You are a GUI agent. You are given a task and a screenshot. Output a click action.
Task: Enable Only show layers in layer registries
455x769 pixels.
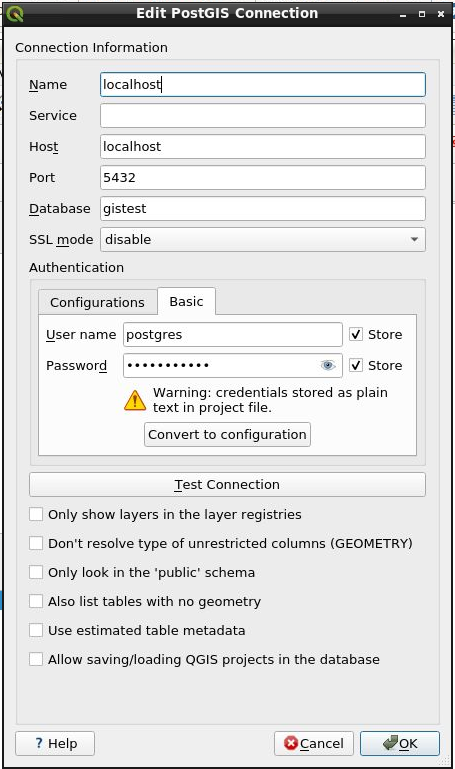coord(36,514)
